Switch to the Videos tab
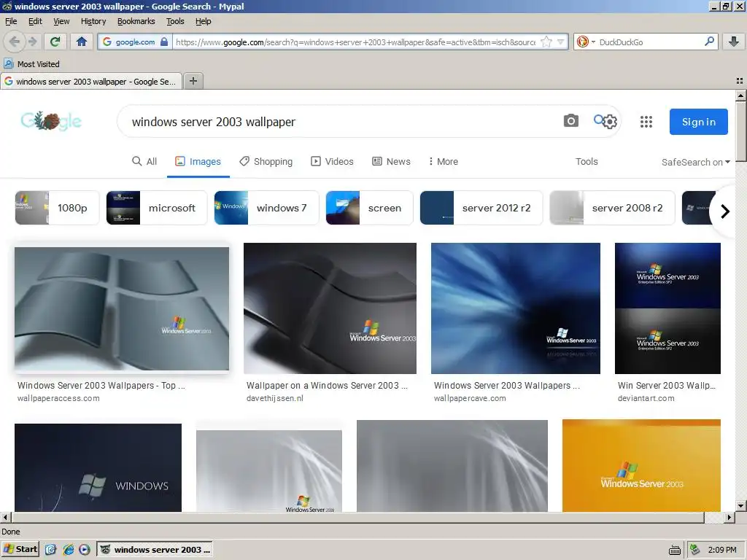The image size is (747, 560). (332, 161)
